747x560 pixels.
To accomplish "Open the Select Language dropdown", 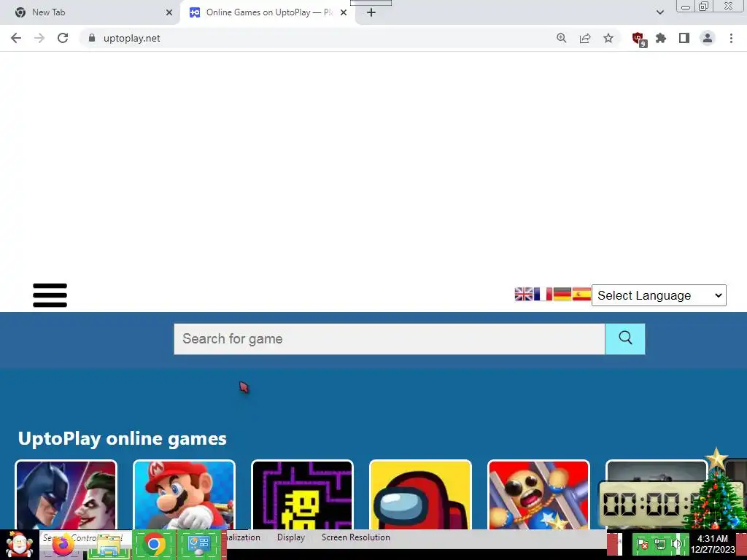I will coord(659,295).
